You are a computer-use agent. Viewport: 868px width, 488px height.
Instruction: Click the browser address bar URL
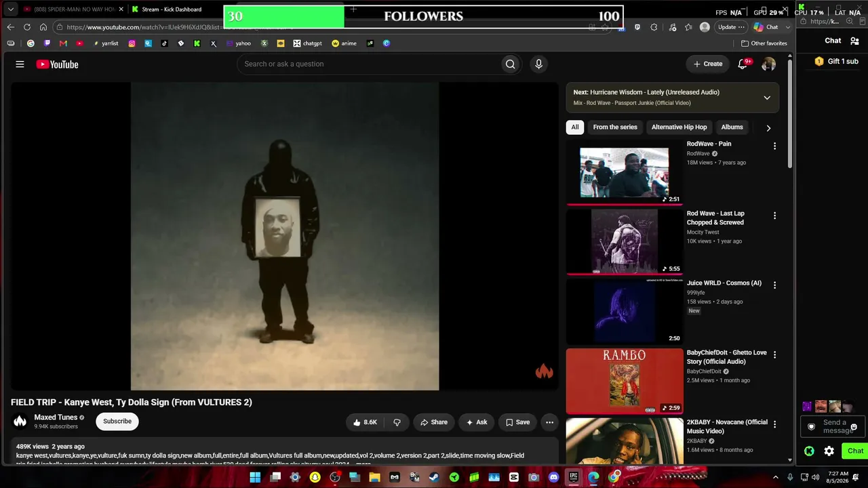(x=180, y=27)
